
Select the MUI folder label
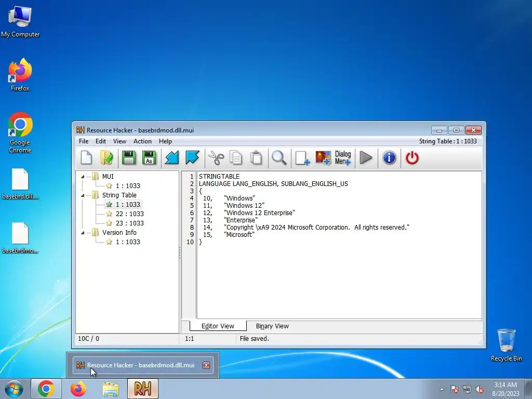(x=108, y=177)
